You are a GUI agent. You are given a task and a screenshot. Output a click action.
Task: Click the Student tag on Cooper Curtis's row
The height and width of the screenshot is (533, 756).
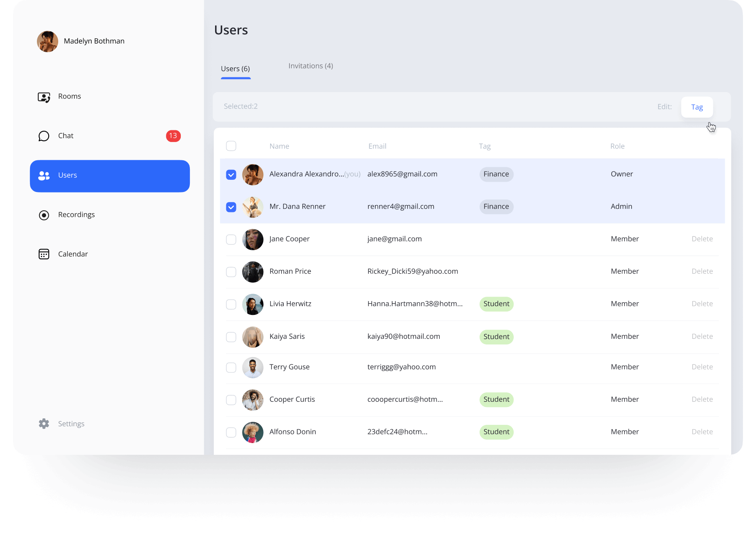[496, 400]
